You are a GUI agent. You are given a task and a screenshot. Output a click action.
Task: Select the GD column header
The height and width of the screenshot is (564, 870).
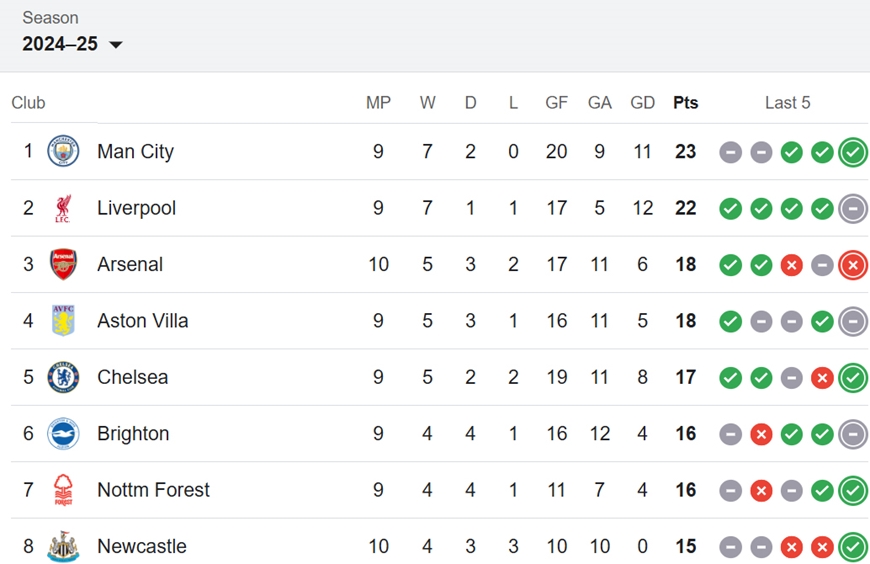643,103
